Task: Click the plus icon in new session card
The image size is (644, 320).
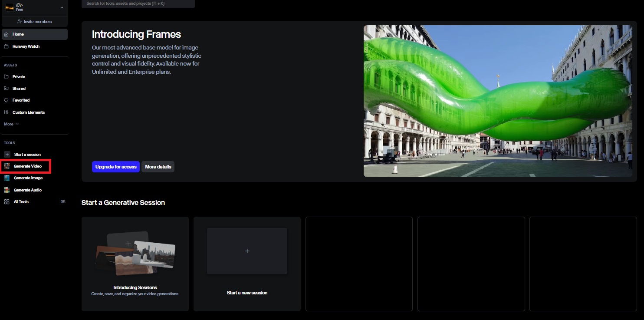Action: [x=247, y=251]
